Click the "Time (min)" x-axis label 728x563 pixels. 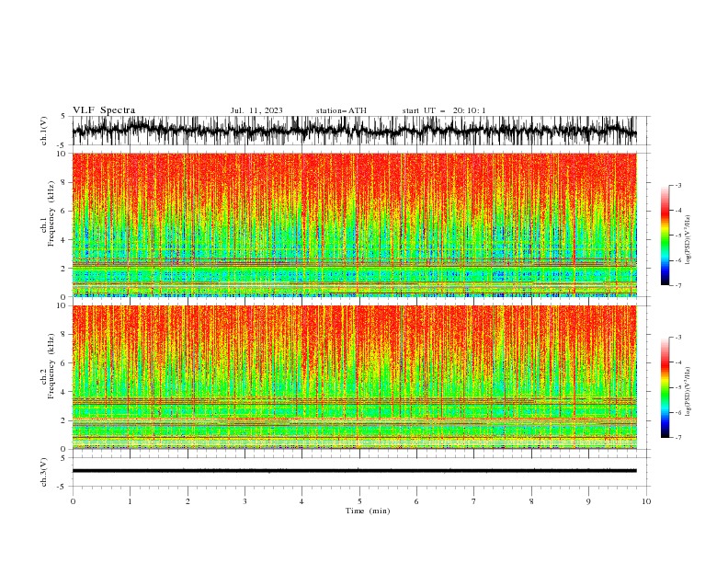point(368,511)
